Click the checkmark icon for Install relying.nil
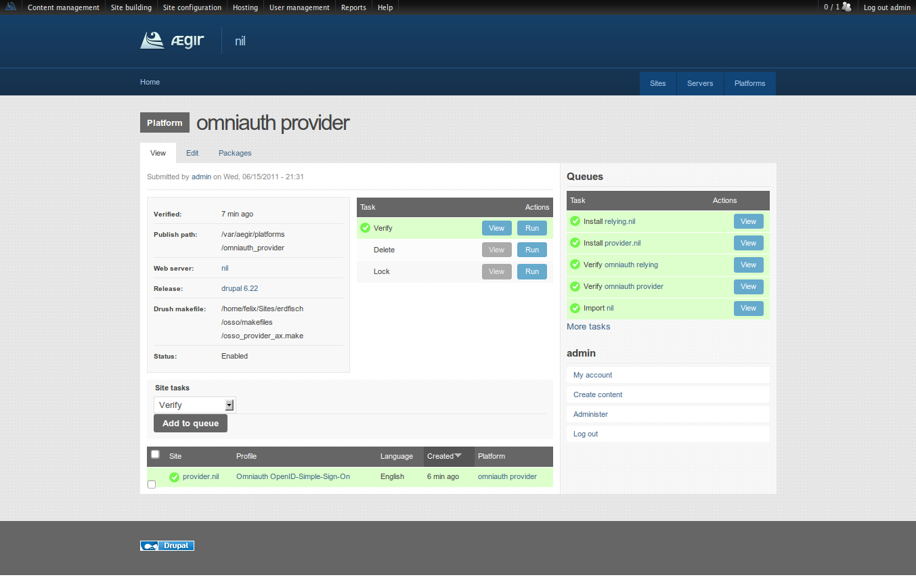Viewport: 916px width, 588px height. pos(575,221)
